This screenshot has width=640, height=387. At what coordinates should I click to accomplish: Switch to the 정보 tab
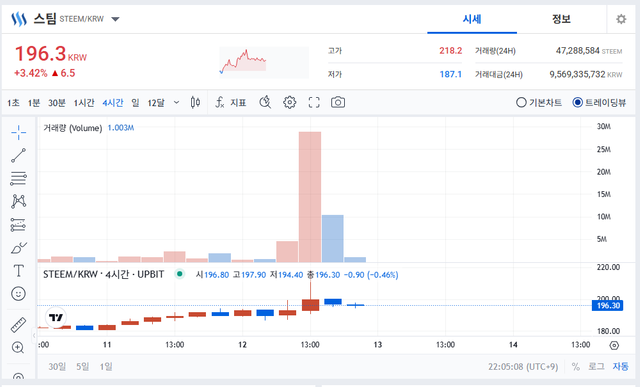[561, 19]
